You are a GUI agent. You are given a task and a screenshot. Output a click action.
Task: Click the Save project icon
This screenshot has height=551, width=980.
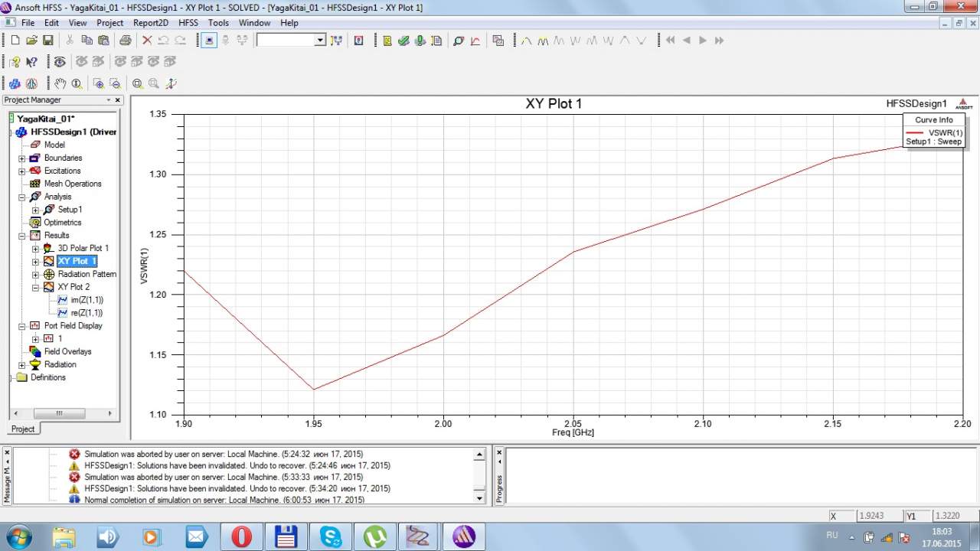[x=47, y=41]
